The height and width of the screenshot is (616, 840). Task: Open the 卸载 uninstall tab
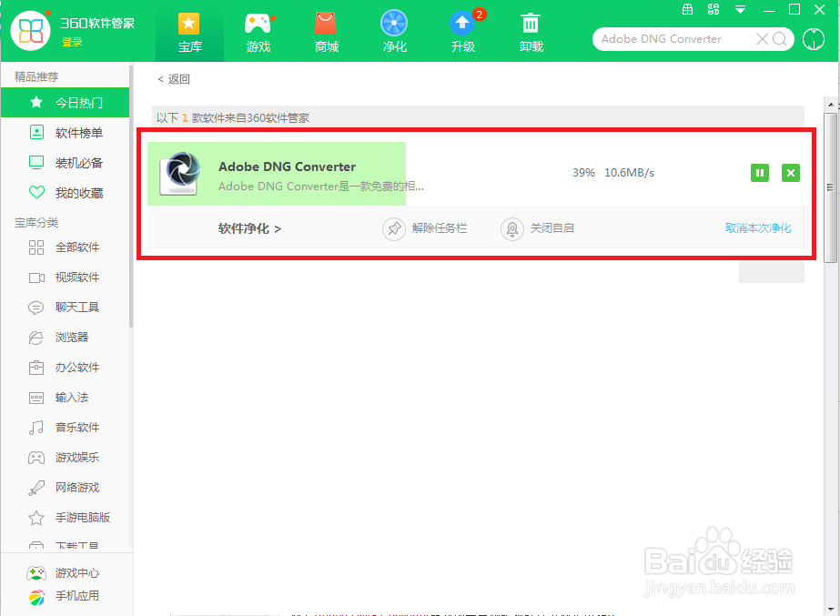point(531,32)
